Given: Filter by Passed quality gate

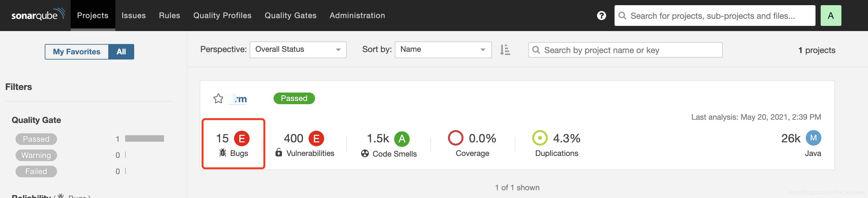Looking at the screenshot, I should [x=36, y=139].
